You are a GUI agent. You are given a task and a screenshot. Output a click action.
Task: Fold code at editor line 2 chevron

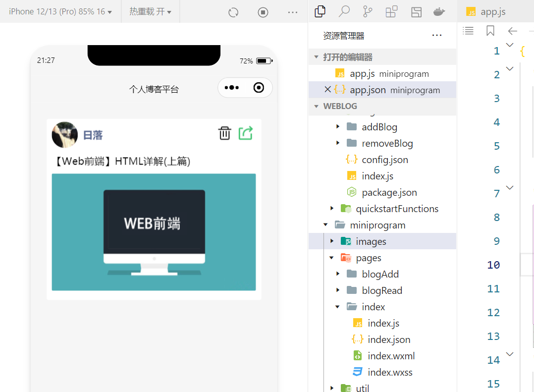[509, 69]
